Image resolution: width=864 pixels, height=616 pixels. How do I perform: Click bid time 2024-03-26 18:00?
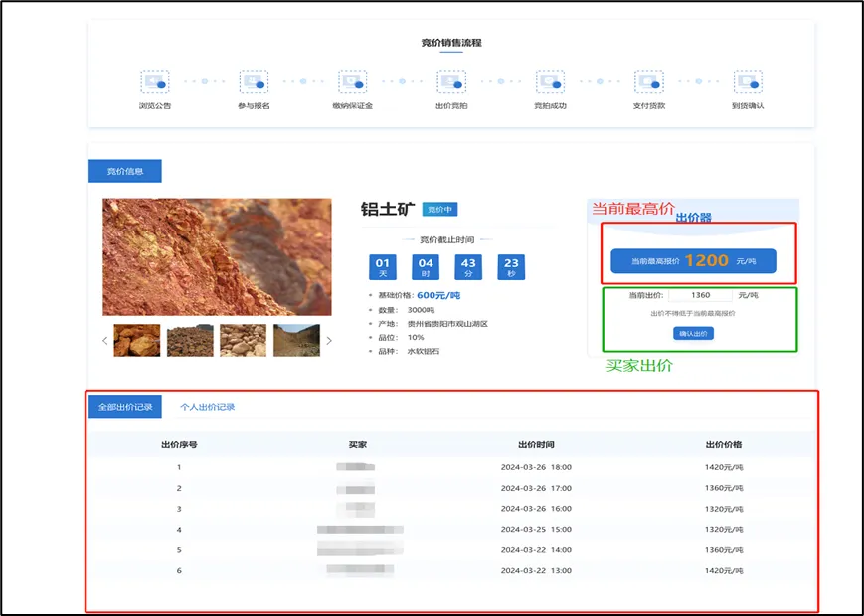536,467
